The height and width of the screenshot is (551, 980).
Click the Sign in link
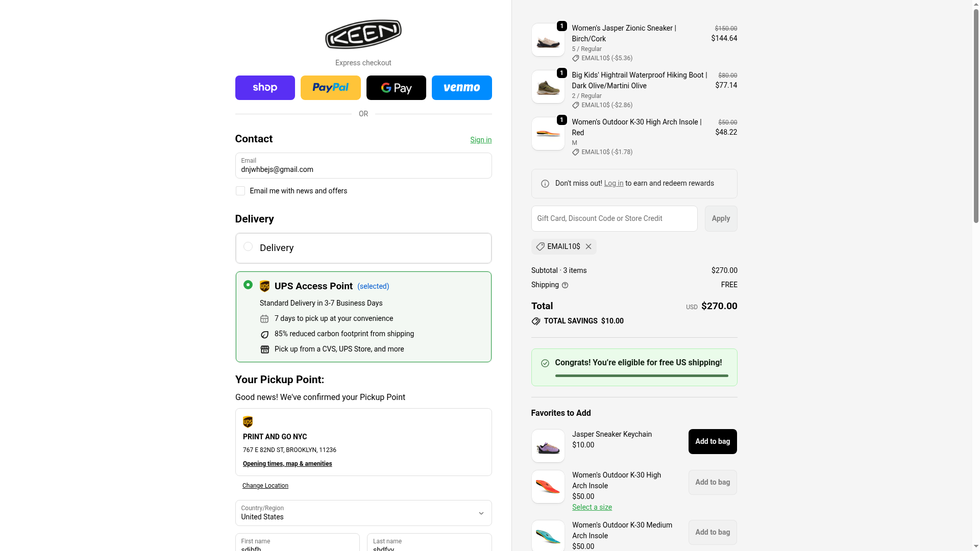click(x=481, y=140)
